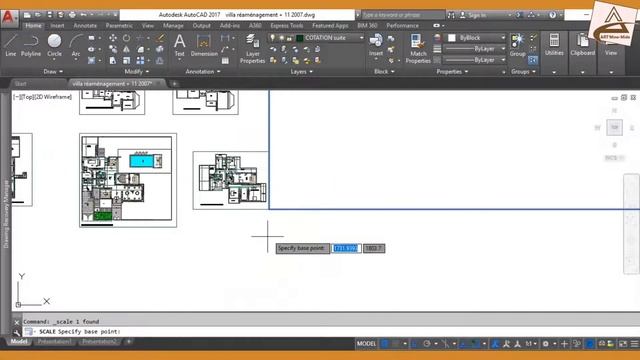Toggle polar tracking in status bar
The width and height of the screenshot is (640, 360).
427,344
